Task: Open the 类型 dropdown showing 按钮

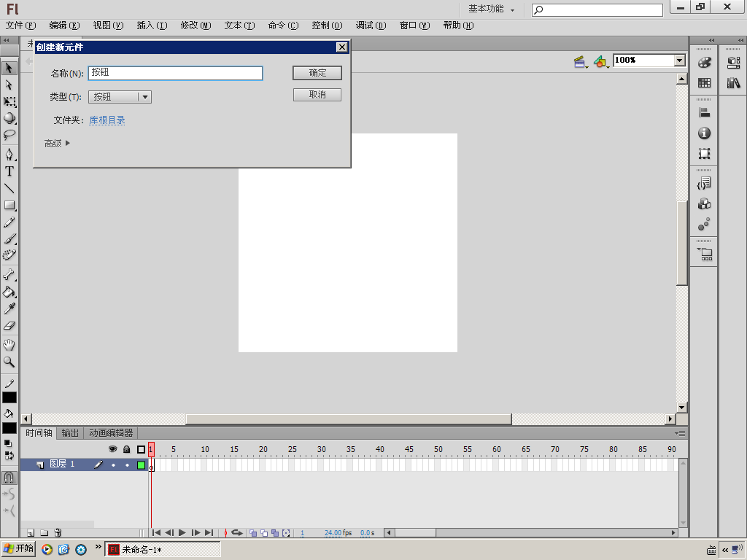Action: coord(120,97)
